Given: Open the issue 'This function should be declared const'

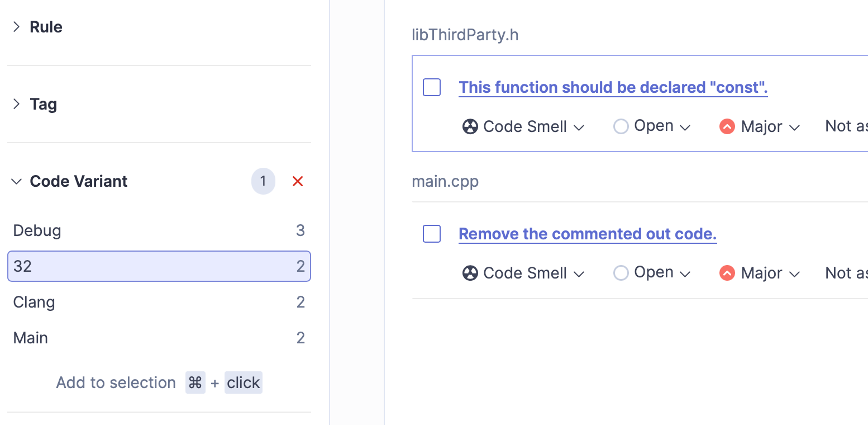Looking at the screenshot, I should pyautogui.click(x=613, y=87).
